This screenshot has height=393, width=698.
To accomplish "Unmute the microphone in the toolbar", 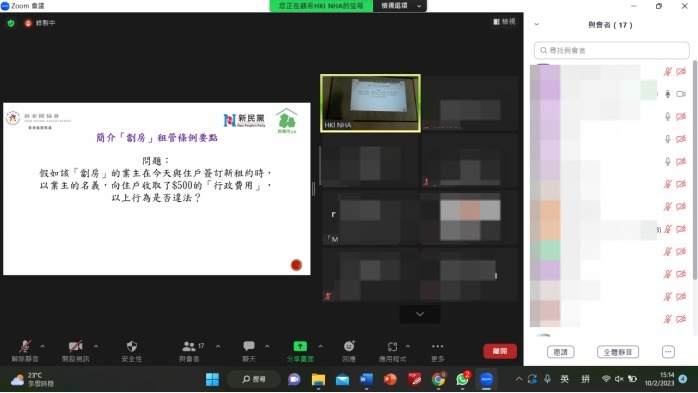I will [25, 346].
